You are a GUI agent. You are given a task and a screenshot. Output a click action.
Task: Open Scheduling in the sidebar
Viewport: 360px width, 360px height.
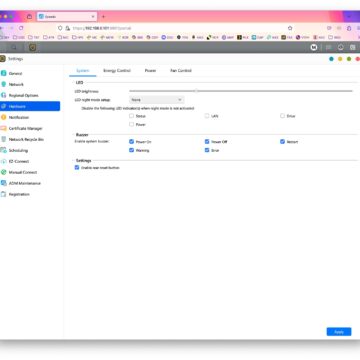click(18, 150)
